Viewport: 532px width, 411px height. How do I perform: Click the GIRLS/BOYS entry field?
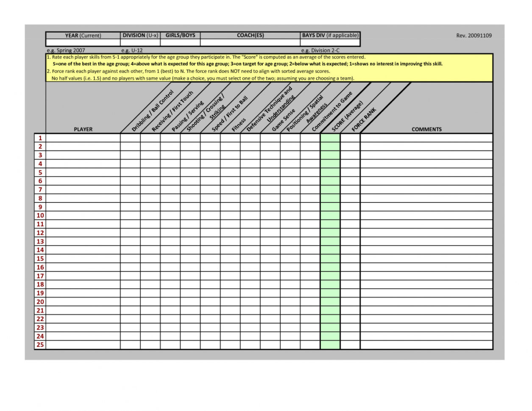coord(180,42)
